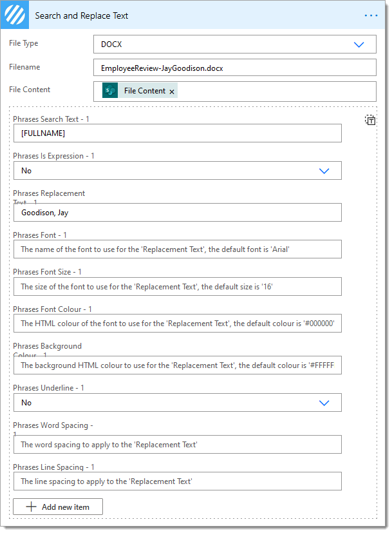Click the Filename label
The width and height of the screenshot is (392, 533).
pos(24,67)
